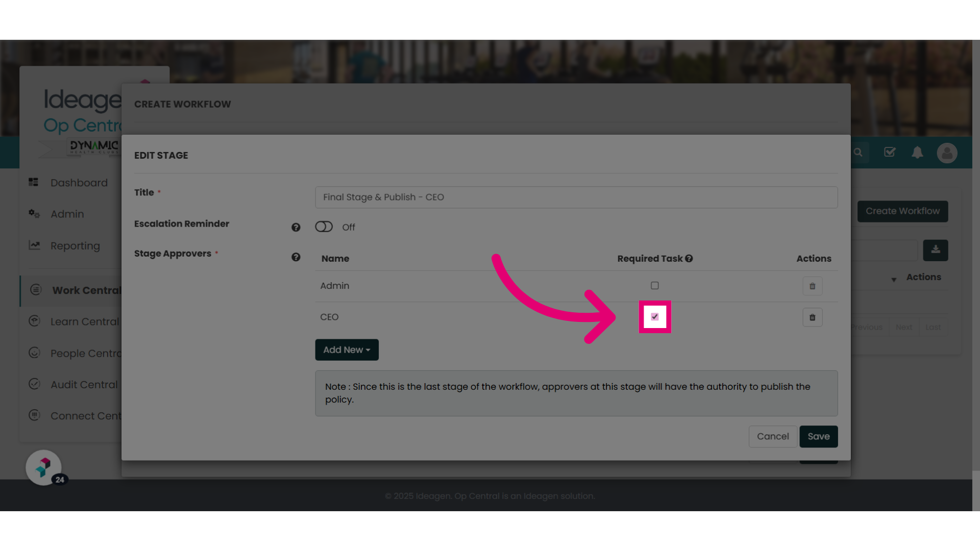Edit the stage Title field
Image resolution: width=980 pixels, height=551 pixels.
tap(576, 197)
